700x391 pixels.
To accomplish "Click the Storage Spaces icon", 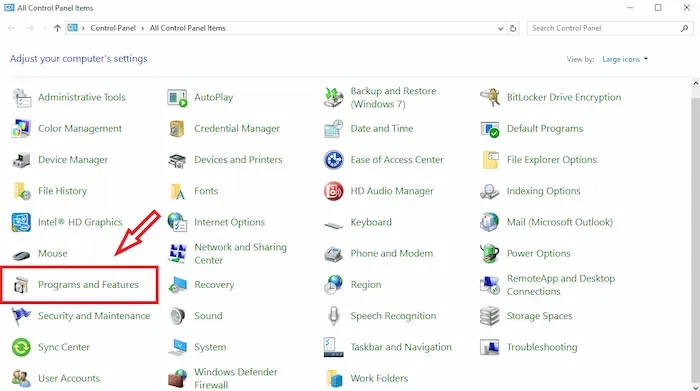I will (490, 316).
